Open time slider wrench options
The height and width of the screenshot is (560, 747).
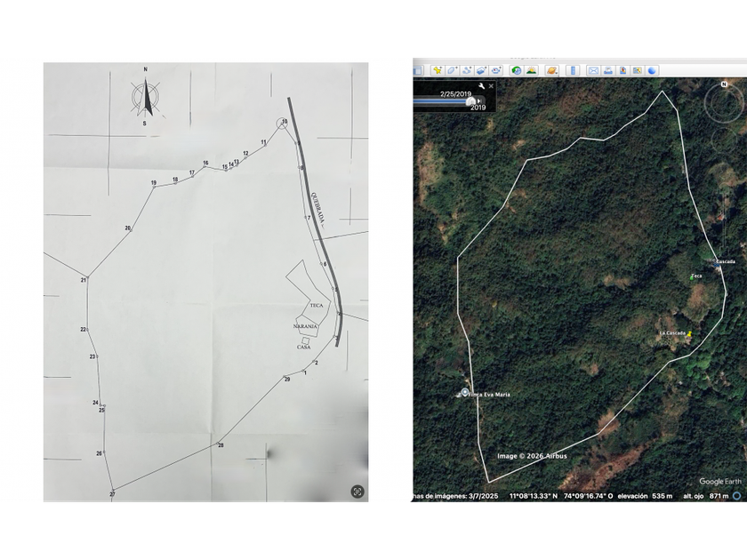481,86
